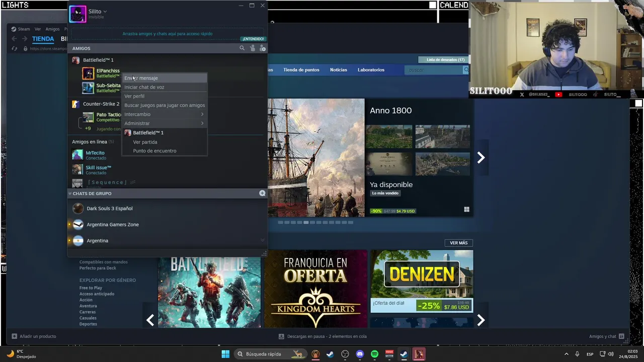Click Descargas en pausa status text
Screen dimensions: 644x362
coord(327,336)
